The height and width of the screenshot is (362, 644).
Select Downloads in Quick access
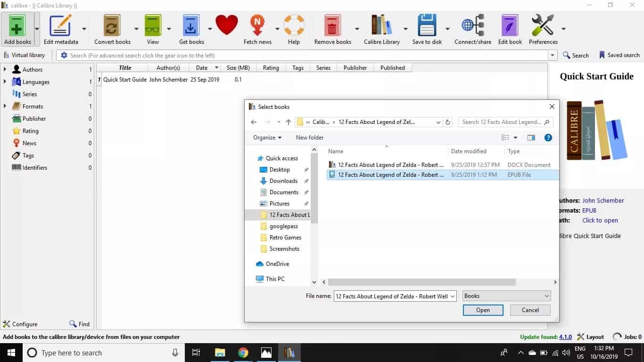(283, 181)
